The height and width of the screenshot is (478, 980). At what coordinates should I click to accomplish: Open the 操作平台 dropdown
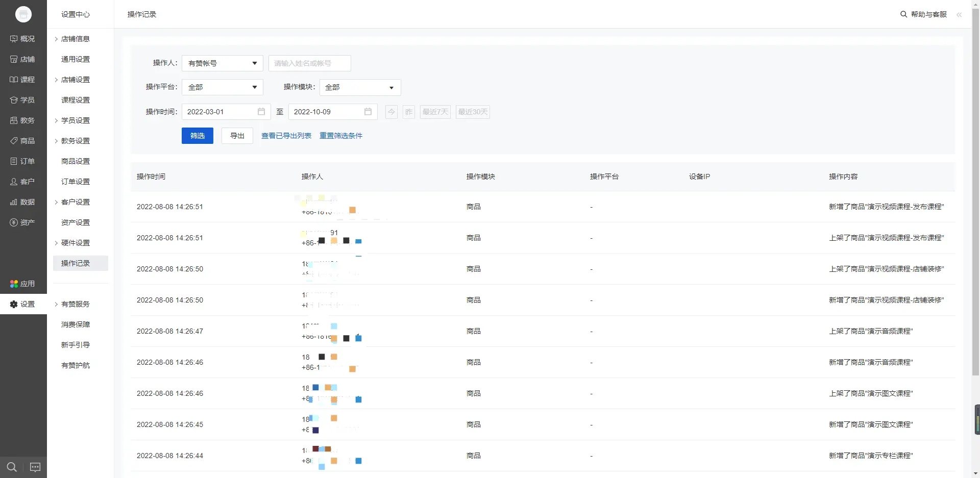(223, 87)
